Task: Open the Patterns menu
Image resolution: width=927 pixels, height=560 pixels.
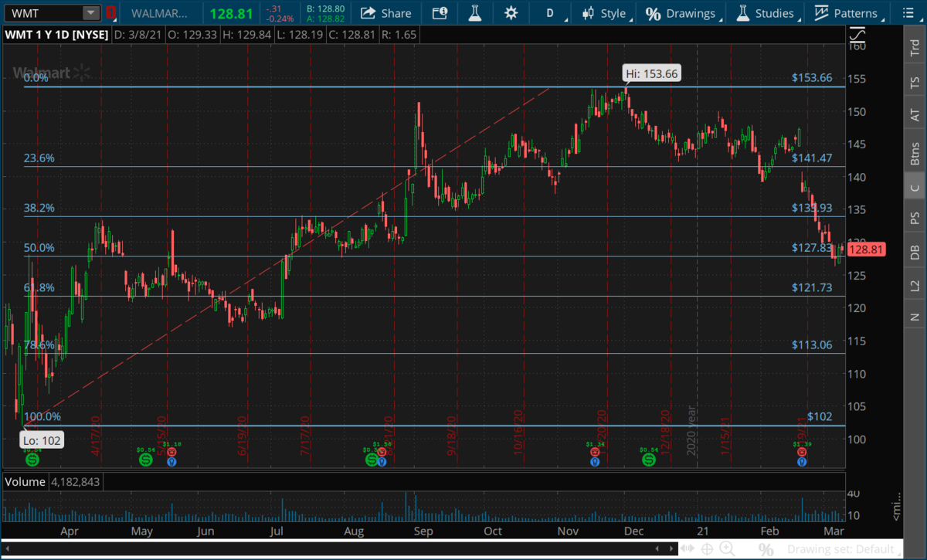Action: tap(846, 13)
